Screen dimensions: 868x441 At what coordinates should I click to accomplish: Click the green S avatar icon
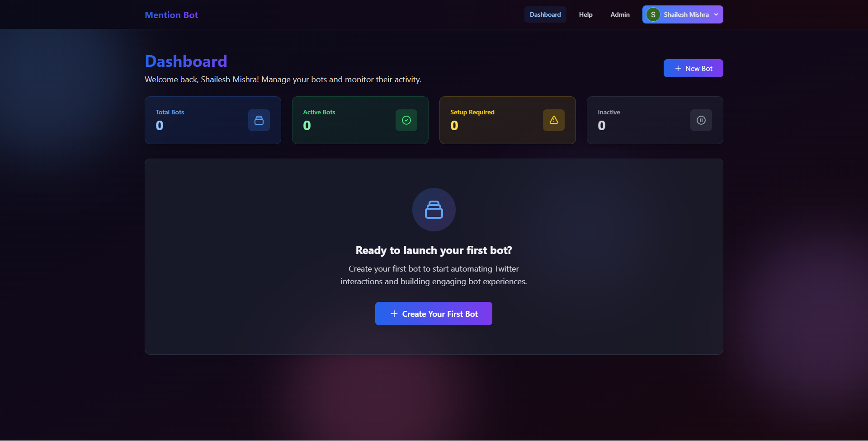pos(653,14)
